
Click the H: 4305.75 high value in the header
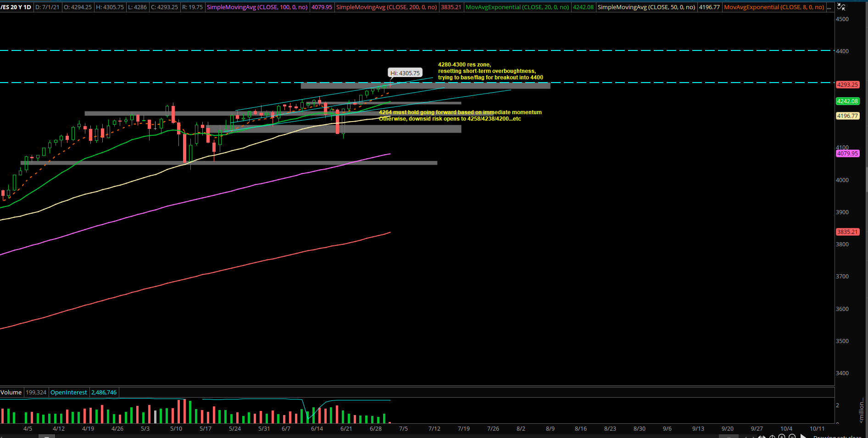(110, 7)
